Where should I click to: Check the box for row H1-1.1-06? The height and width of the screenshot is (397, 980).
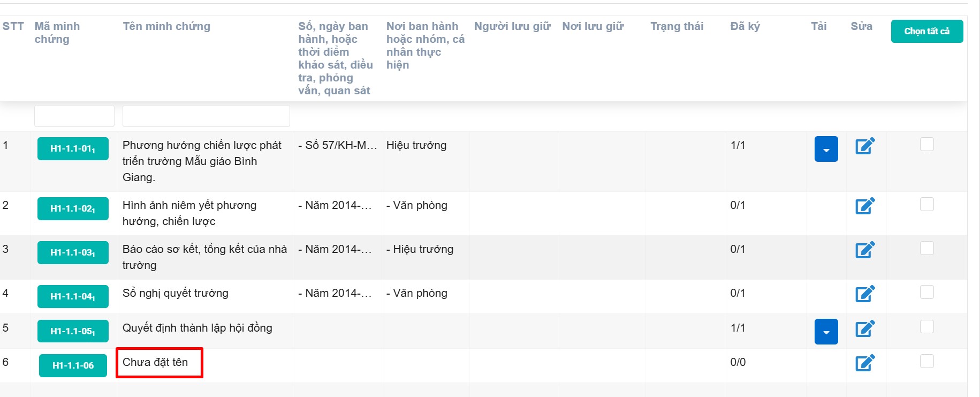926,361
